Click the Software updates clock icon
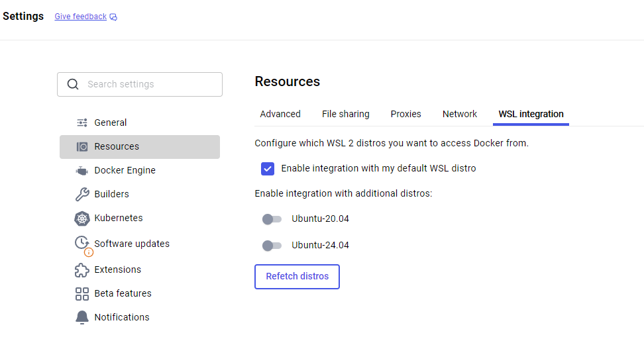644x339 pixels. (x=81, y=242)
